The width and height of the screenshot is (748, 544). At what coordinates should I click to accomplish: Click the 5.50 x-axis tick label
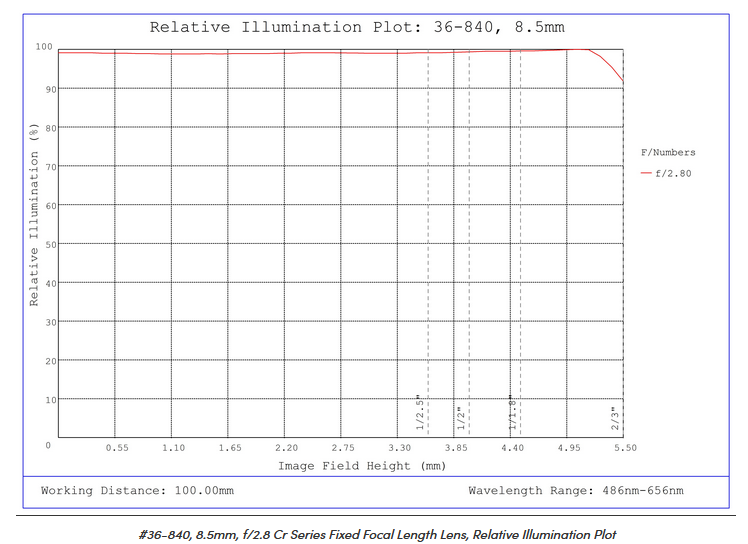(x=625, y=448)
